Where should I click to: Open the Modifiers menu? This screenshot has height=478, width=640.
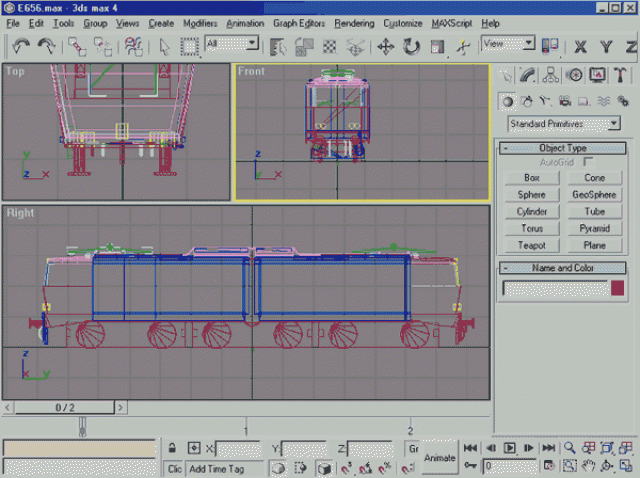coord(200,22)
